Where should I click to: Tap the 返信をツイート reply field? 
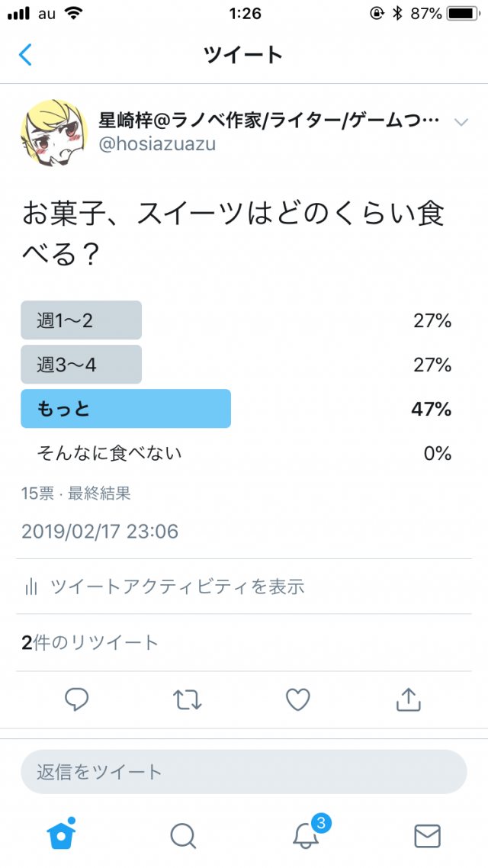pyautogui.click(x=243, y=772)
